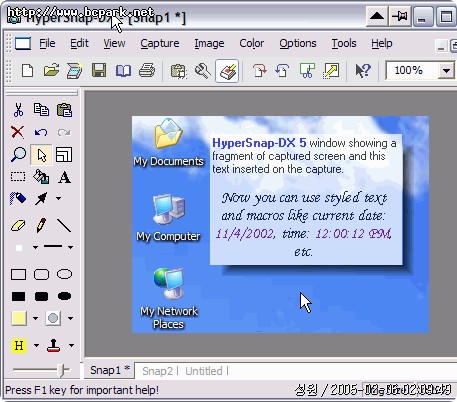The width and height of the screenshot is (457, 402).
Task: Click the Paste icon in sidebar
Action: click(x=64, y=110)
